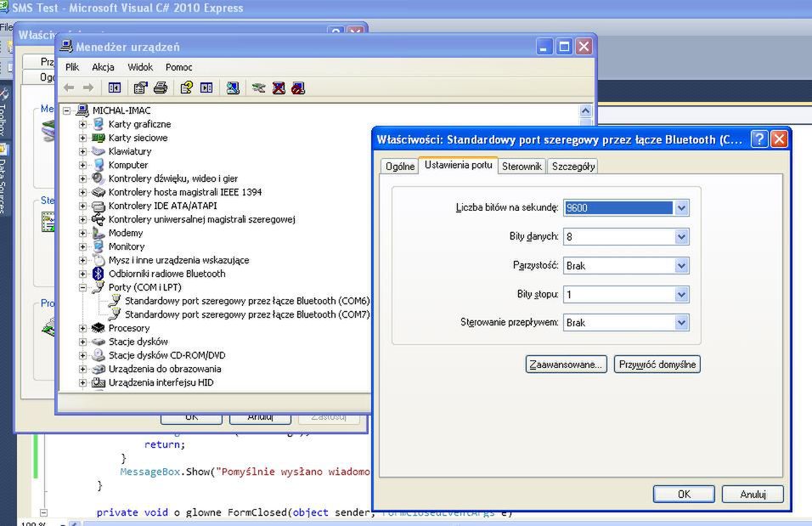Open the Akcja menu
Viewport: 812px width, 526px height.
tap(103, 67)
